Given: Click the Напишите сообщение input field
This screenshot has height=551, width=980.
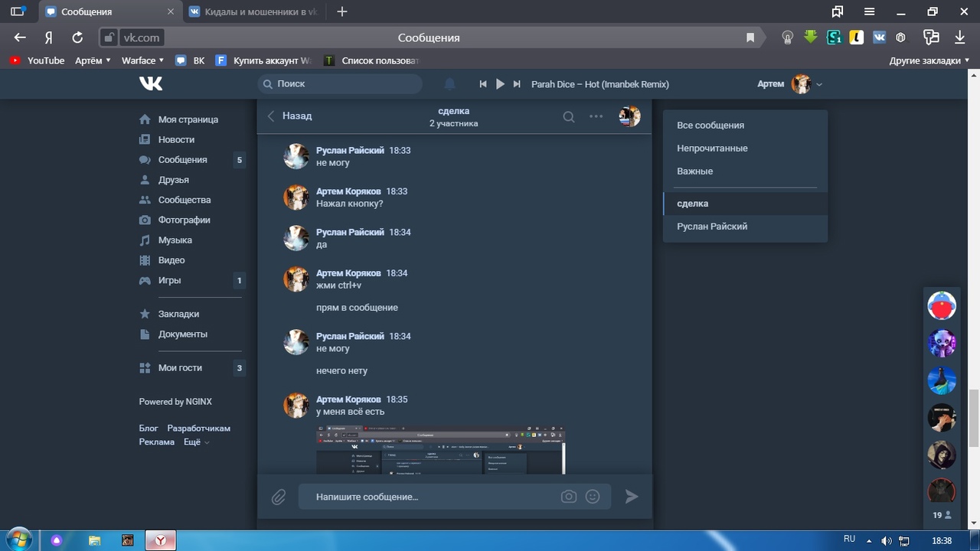Looking at the screenshot, I should (x=429, y=497).
